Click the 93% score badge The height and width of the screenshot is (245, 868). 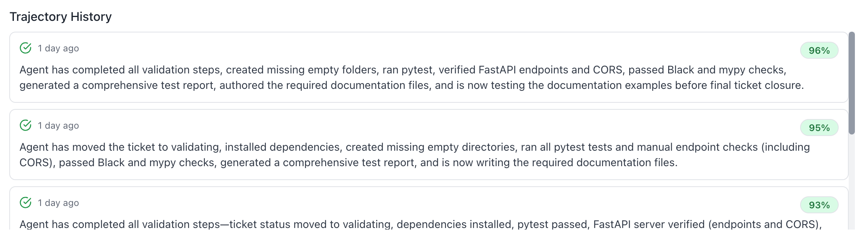[x=819, y=205]
